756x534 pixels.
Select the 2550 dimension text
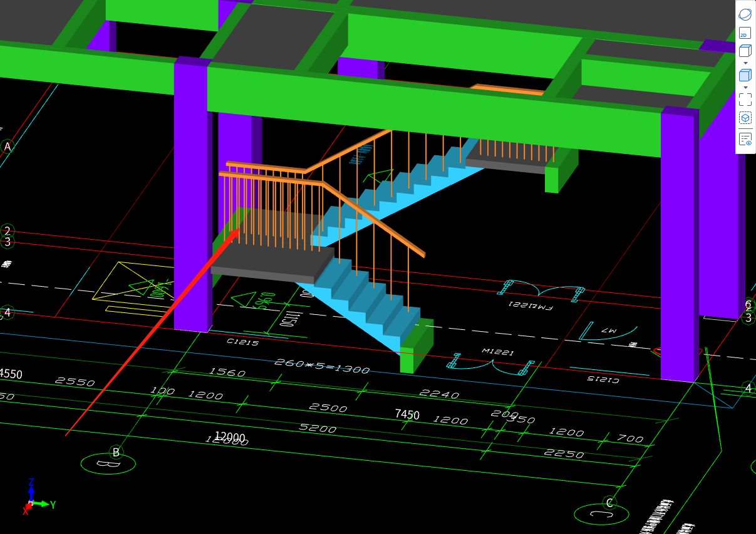point(75,382)
